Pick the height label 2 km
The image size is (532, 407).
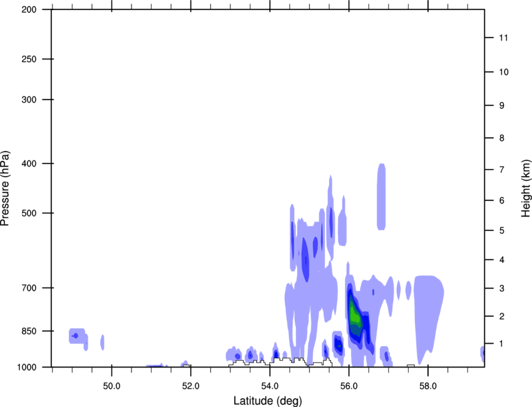tap(502, 316)
